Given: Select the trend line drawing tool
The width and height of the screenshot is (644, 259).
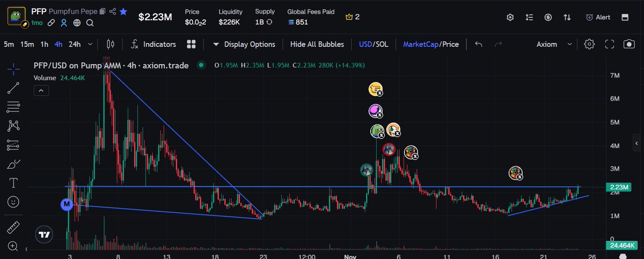Looking at the screenshot, I should click(x=13, y=87).
